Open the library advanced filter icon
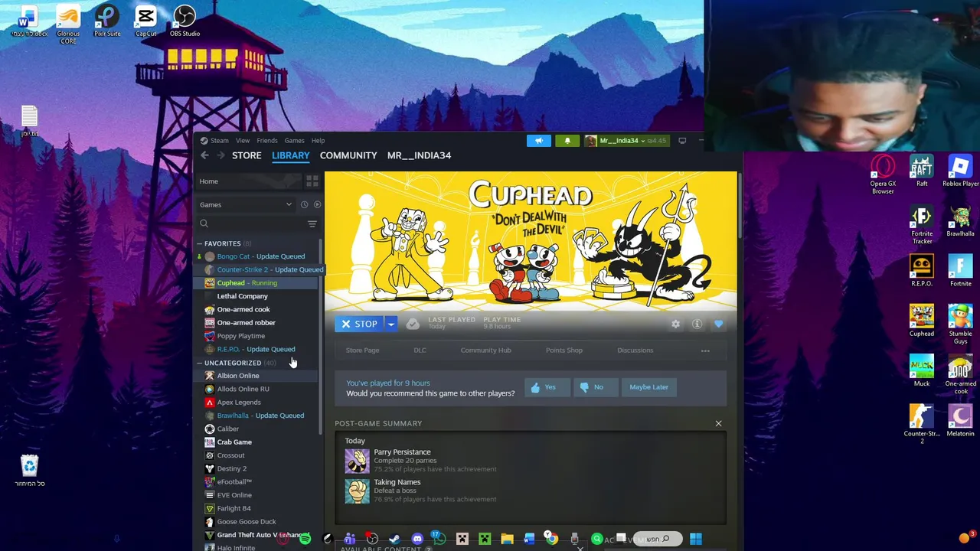Image resolution: width=980 pixels, height=551 pixels. pos(312,223)
